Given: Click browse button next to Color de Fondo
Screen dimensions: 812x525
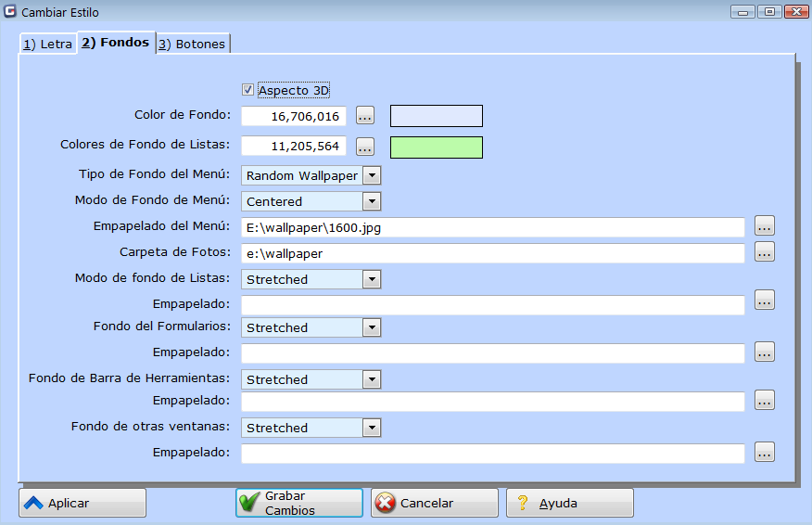Looking at the screenshot, I should tap(365, 116).
